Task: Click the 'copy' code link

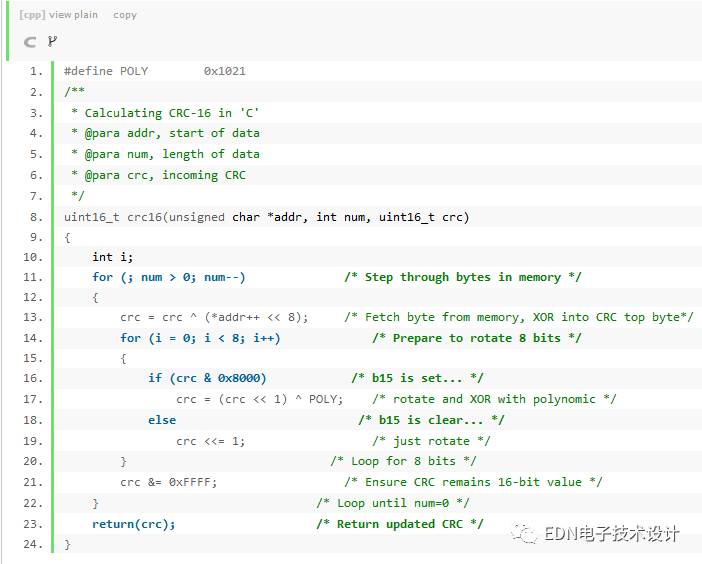Action: tap(125, 15)
